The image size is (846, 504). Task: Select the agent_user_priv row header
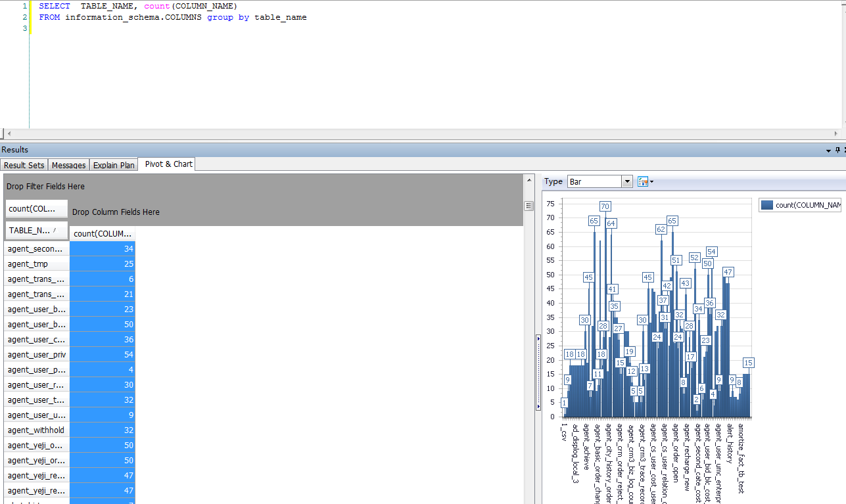tap(37, 355)
